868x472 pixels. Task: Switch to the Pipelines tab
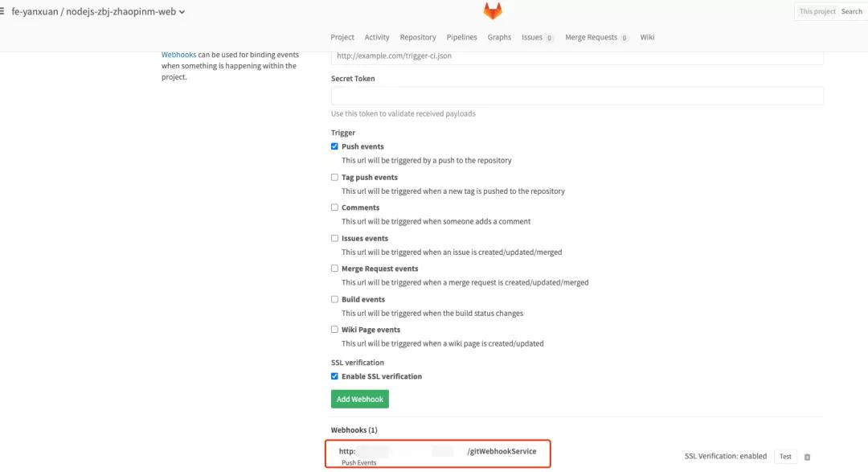pos(461,37)
